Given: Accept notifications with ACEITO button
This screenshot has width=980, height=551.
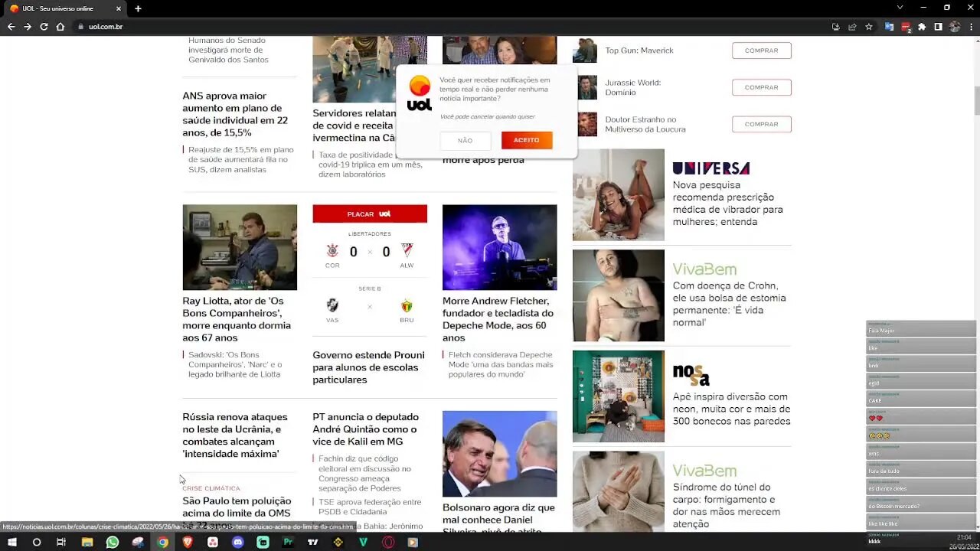Looking at the screenshot, I should click(x=527, y=140).
